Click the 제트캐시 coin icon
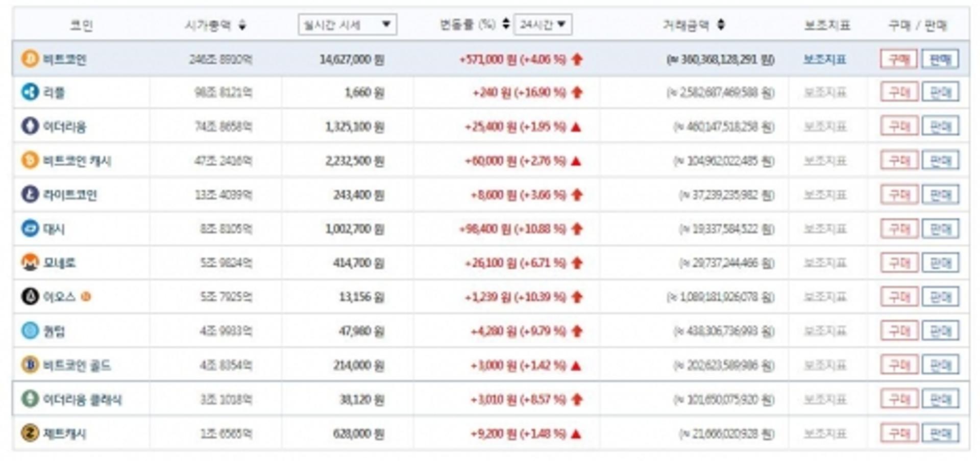 pyautogui.click(x=30, y=433)
